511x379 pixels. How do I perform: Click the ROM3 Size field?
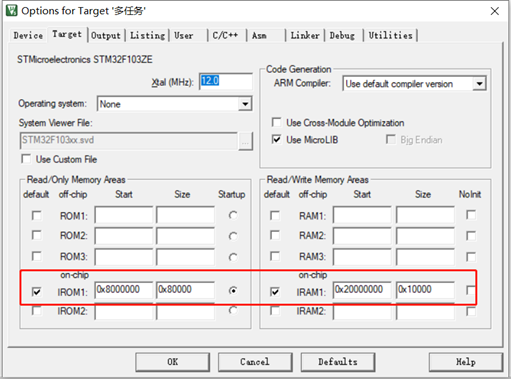pos(185,257)
